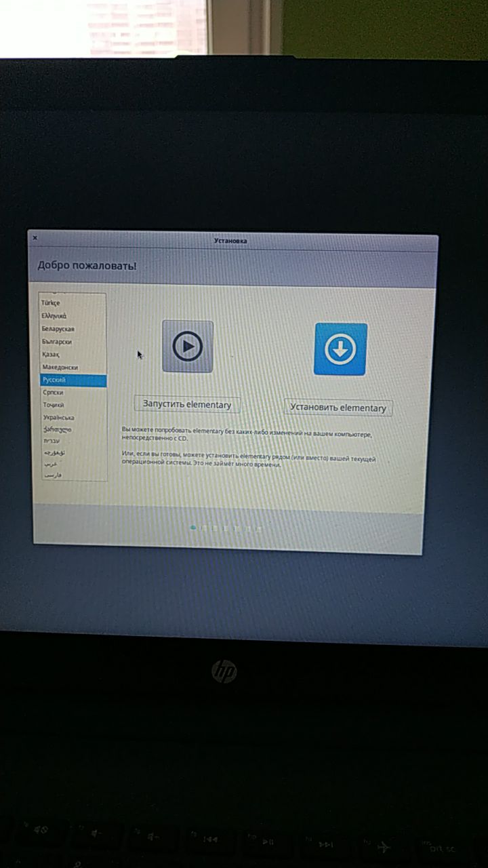Select the highlighted Русский language

pos(73,380)
